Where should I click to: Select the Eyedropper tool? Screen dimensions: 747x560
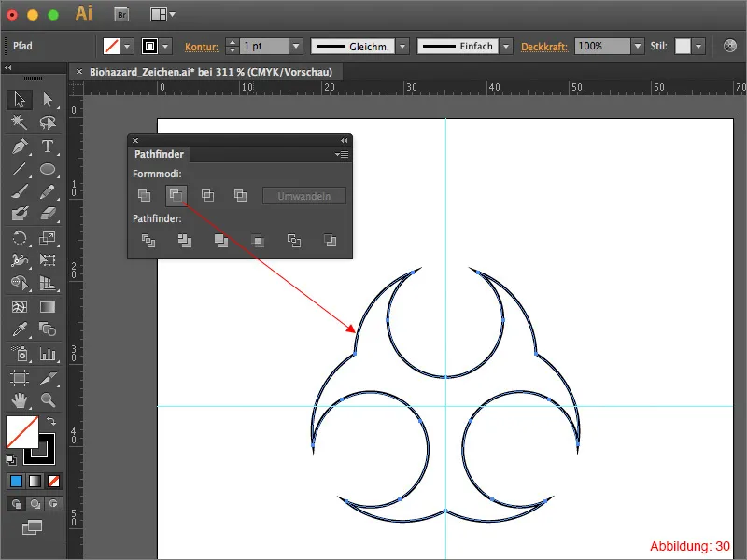click(x=20, y=329)
